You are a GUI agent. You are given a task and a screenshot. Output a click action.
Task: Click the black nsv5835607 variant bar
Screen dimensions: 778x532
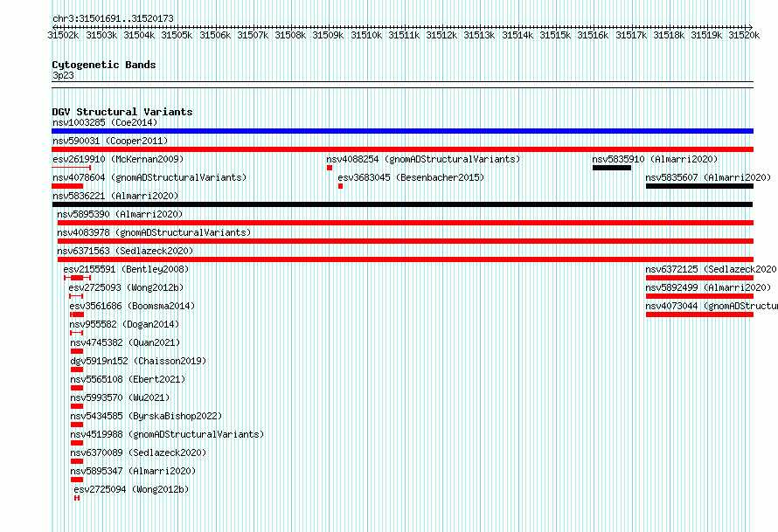[699, 186]
